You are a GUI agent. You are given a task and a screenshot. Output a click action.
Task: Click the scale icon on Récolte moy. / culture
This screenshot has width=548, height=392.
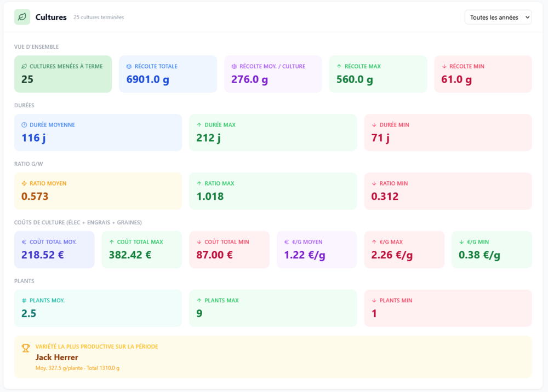tap(234, 66)
